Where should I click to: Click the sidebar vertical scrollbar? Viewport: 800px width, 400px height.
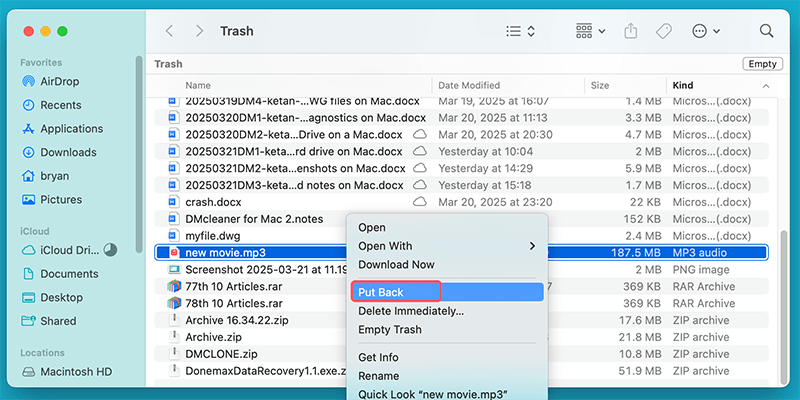(139, 154)
